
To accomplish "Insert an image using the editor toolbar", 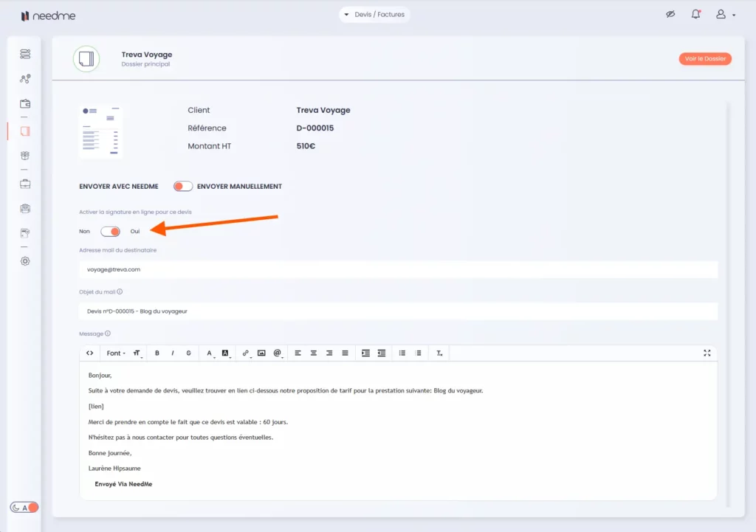I will (261, 353).
